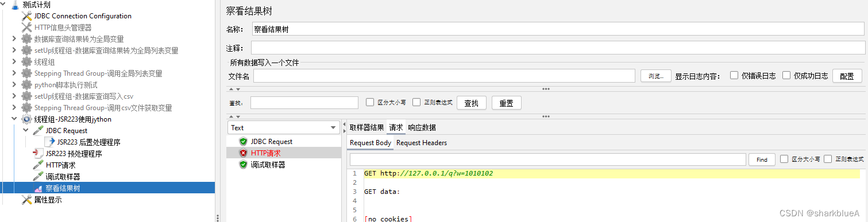Expand the 数据库查询结果转为全局变量 node

pyautogui.click(x=14, y=39)
